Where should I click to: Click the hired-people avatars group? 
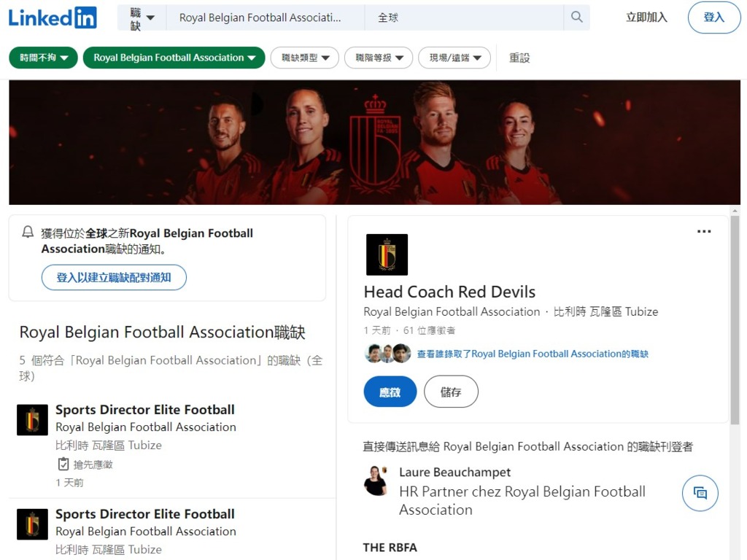(387, 354)
